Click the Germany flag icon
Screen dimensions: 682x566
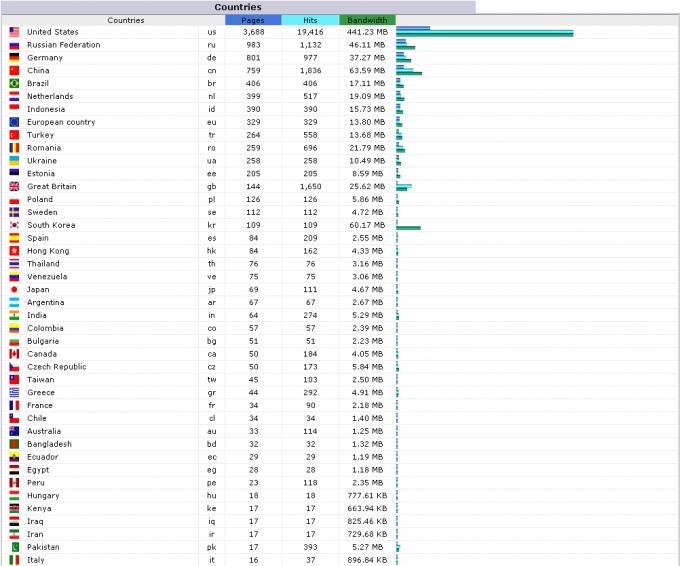14,57
